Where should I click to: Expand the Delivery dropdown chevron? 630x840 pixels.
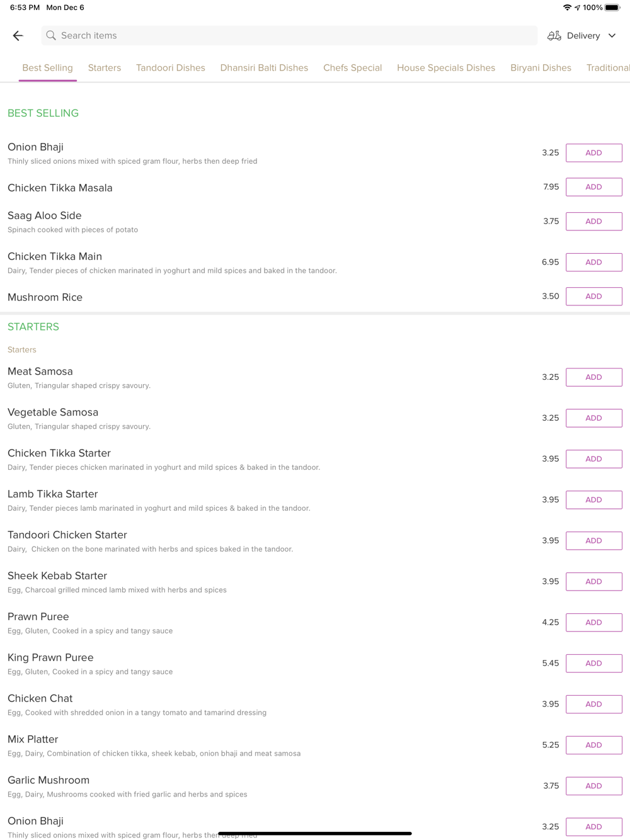612,36
